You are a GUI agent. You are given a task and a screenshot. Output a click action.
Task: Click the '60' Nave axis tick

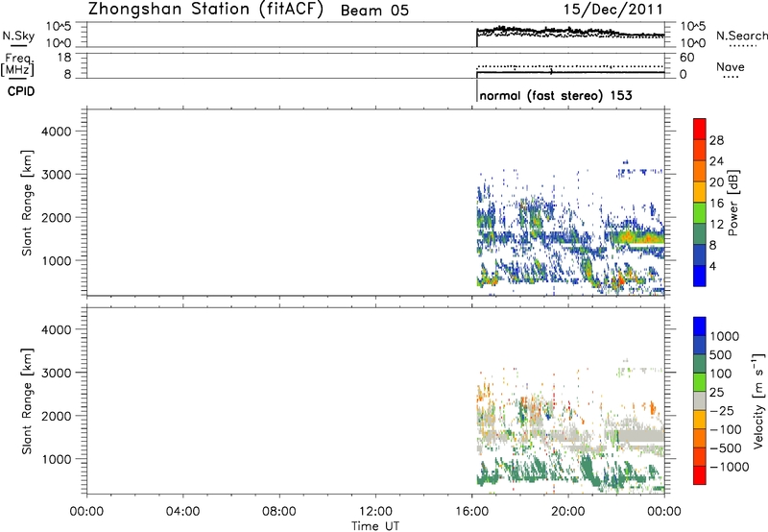tap(686, 58)
